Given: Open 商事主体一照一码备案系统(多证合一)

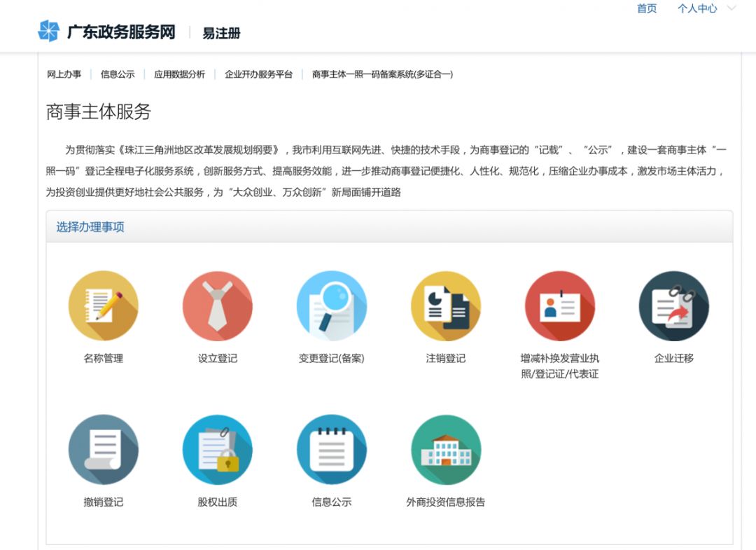Looking at the screenshot, I should point(380,74).
